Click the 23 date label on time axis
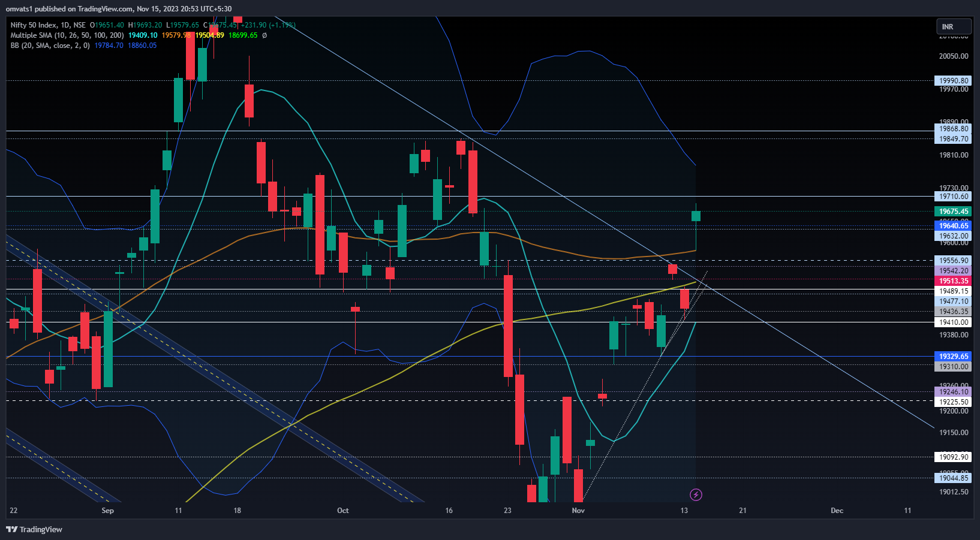 point(508,511)
